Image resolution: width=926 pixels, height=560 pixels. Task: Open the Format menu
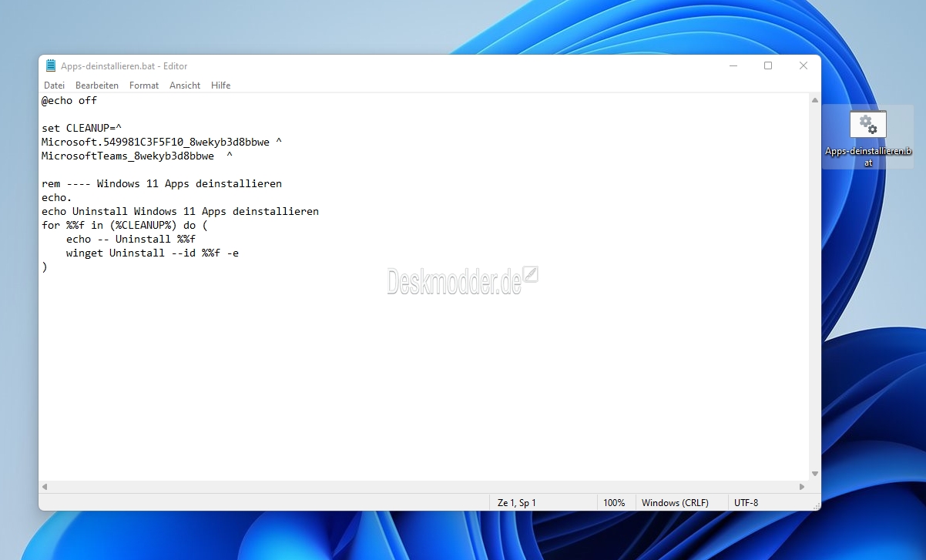[144, 86]
